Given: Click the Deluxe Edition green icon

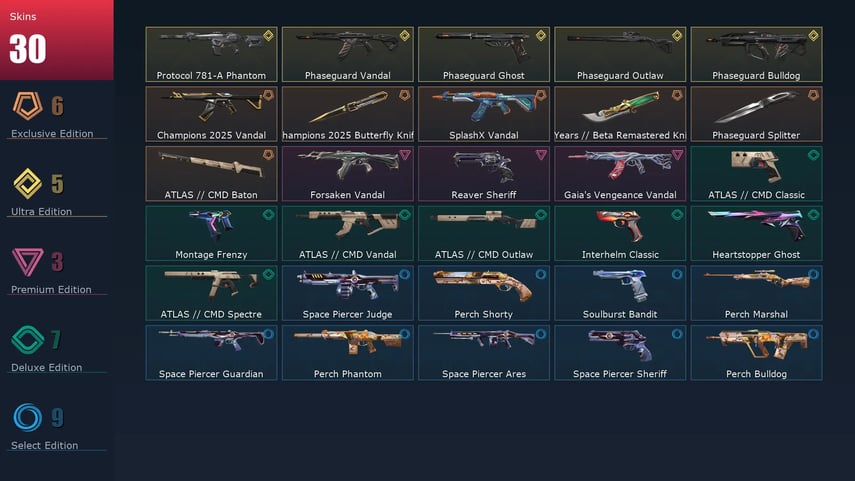Looking at the screenshot, I should (x=27, y=339).
